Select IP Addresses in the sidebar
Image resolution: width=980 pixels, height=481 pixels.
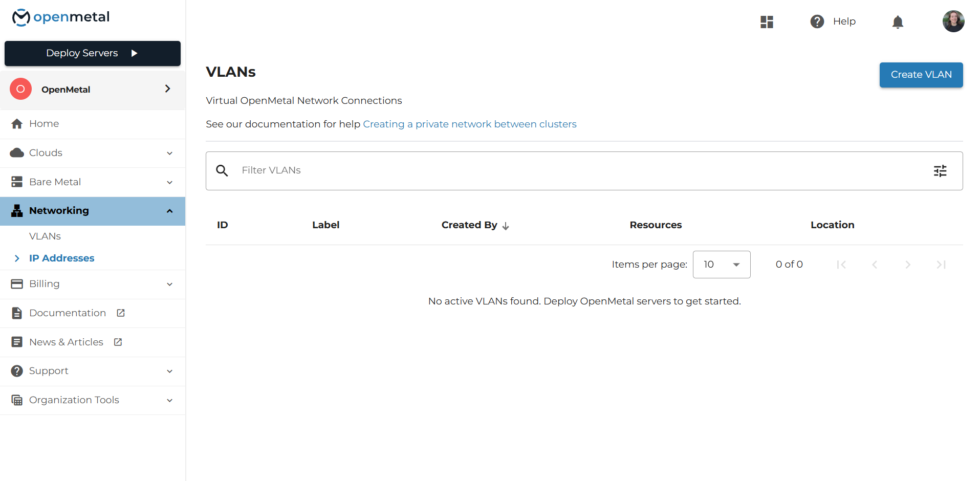[62, 258]
